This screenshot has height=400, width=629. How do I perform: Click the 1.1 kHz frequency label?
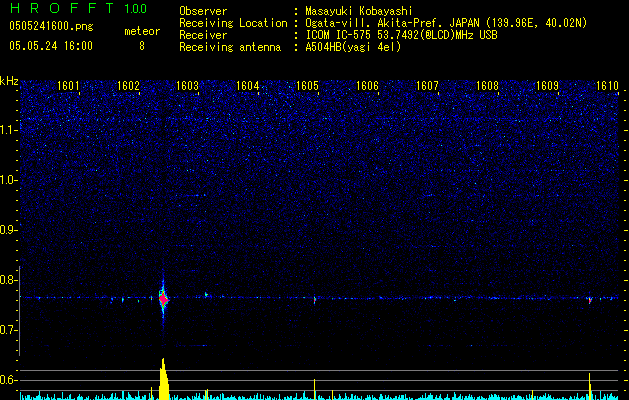pos(7,130)
